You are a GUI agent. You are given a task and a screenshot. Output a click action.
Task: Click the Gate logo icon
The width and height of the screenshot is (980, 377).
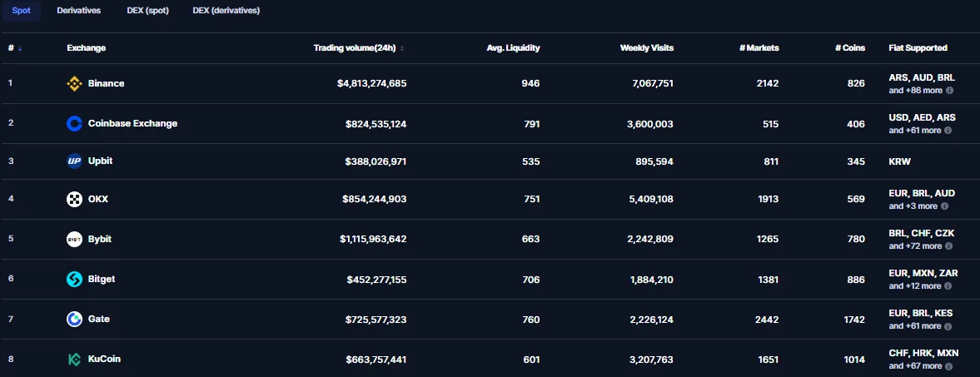(x=74, y=320)
